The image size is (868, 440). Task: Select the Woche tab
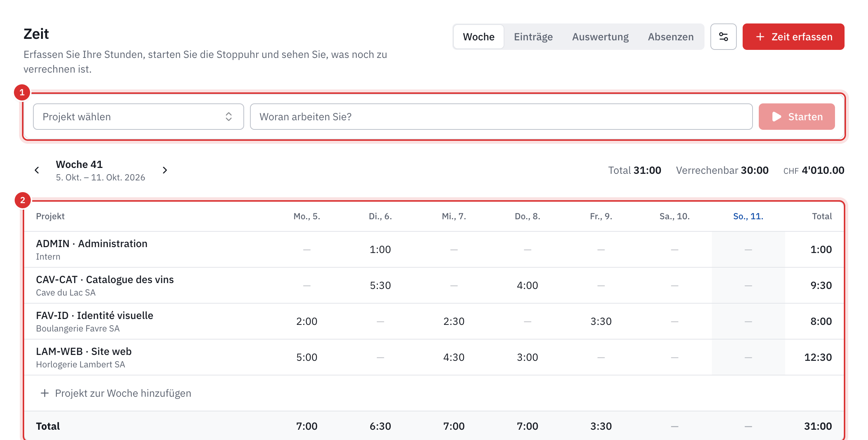pyautogui.click(x=478, y=37)
